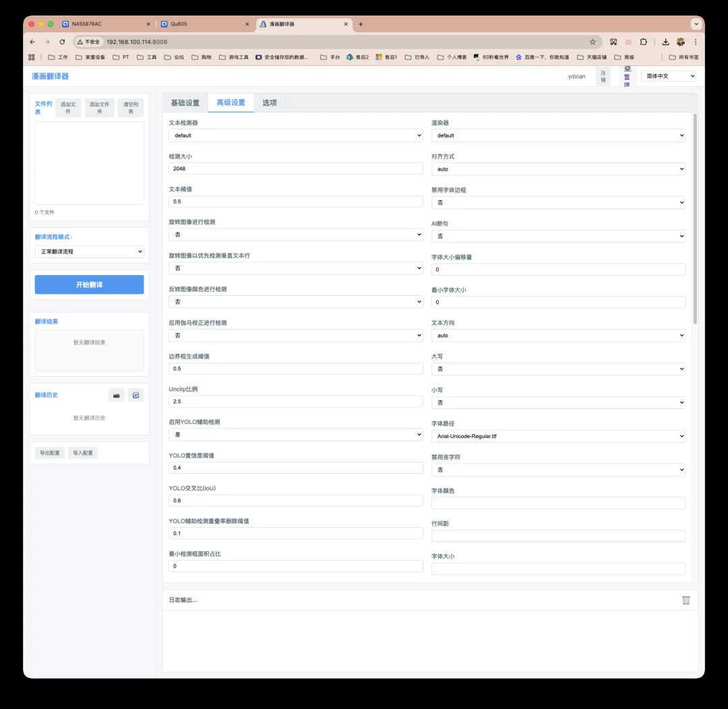Toggle the 禁用字体边框 yes/no selector

coord(558,203)
